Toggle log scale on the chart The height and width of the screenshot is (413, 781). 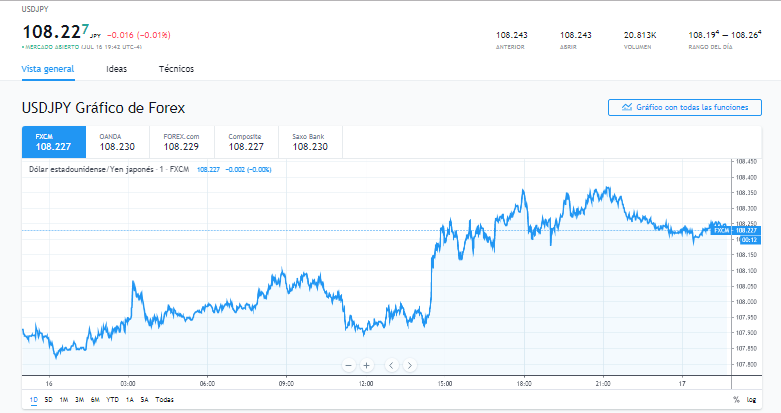(x=751, y=400)
